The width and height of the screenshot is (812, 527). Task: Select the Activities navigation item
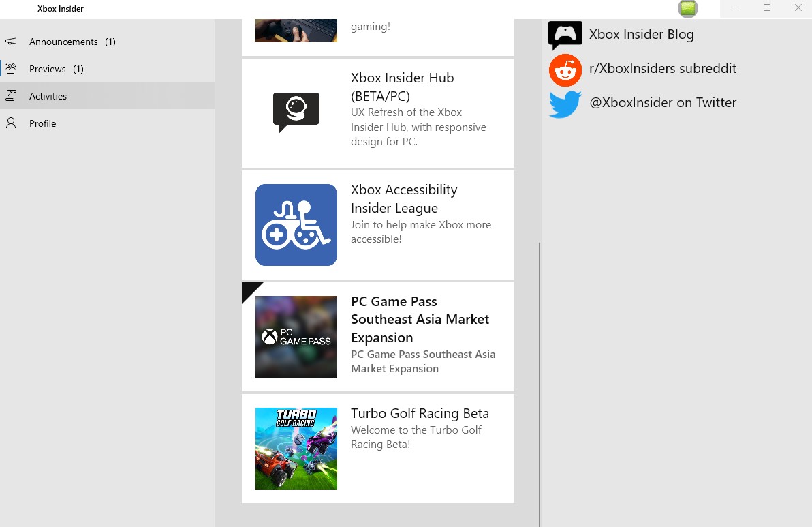point(107,96)
